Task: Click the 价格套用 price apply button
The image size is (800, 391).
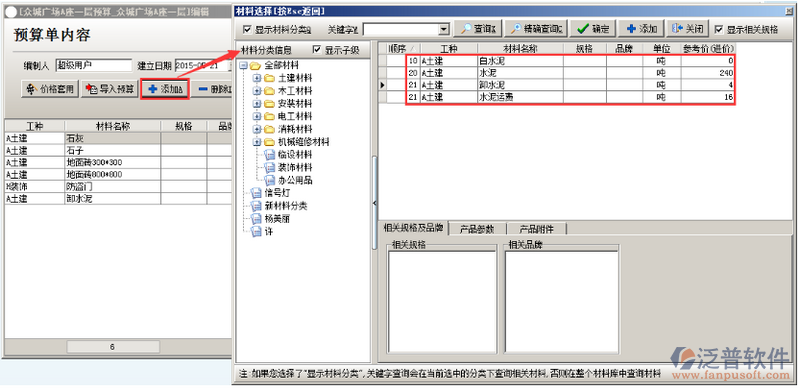Action: (49, 89)
